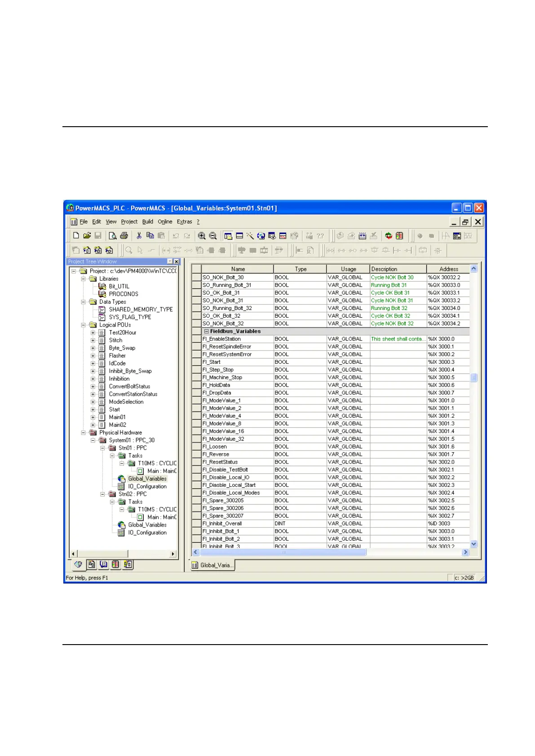Collapse the Fieldbus_Variables group header
This screenshot has height=756, width=535.
[207, 332]
